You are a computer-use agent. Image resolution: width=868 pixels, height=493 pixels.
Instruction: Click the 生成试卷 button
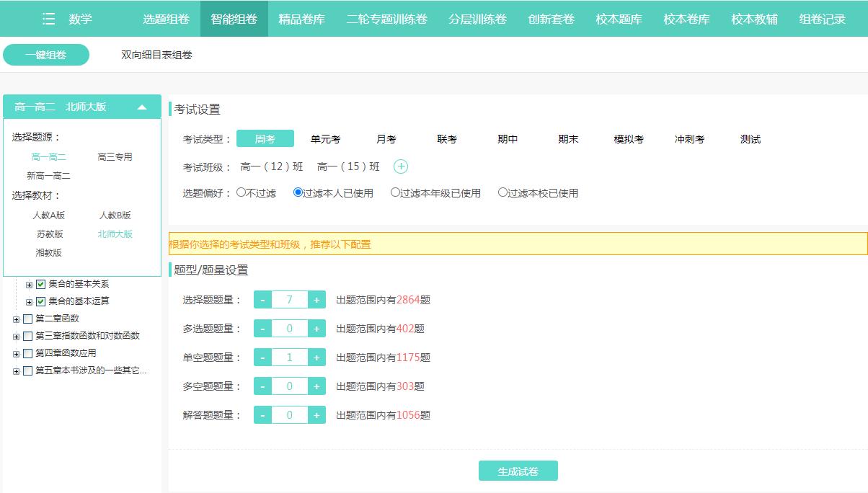518,470
